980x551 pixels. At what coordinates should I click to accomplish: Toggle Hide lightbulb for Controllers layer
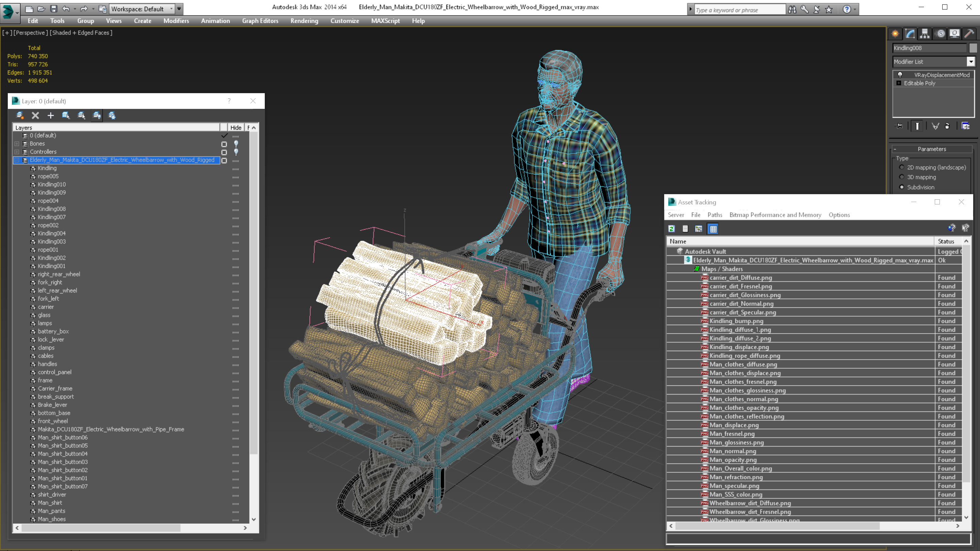pyautogui.click(x=236, y=152)
